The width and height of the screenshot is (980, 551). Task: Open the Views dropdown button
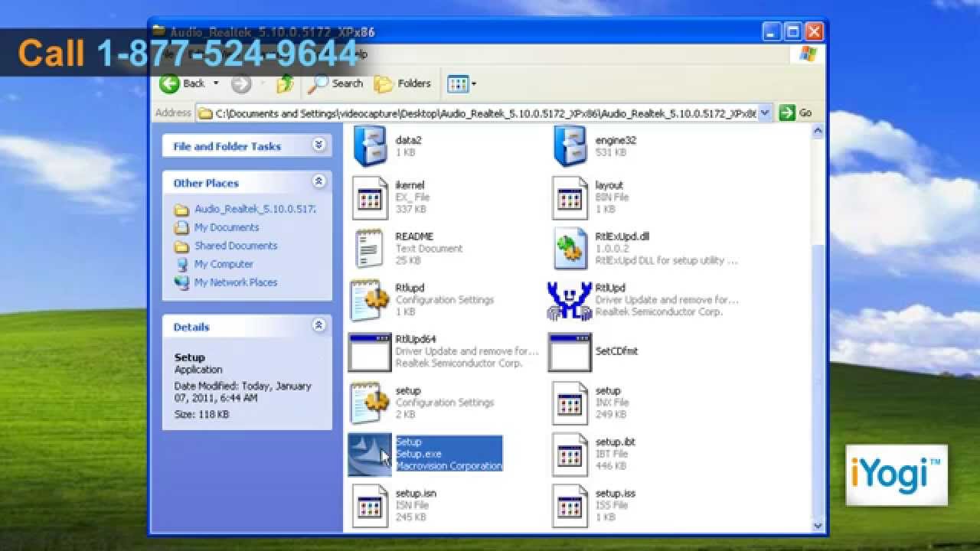click(462, 84)
